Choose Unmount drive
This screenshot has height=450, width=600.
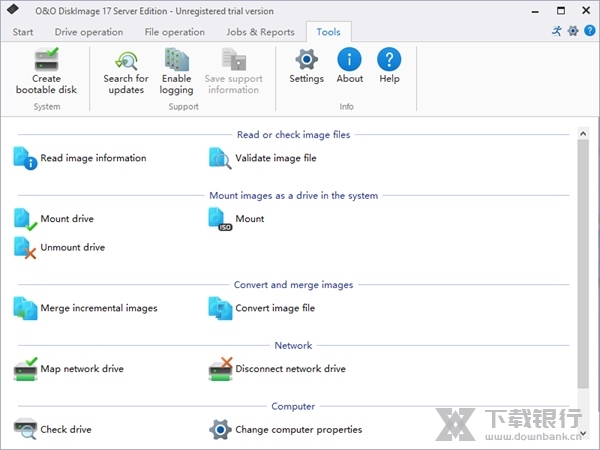click(72, 247)
